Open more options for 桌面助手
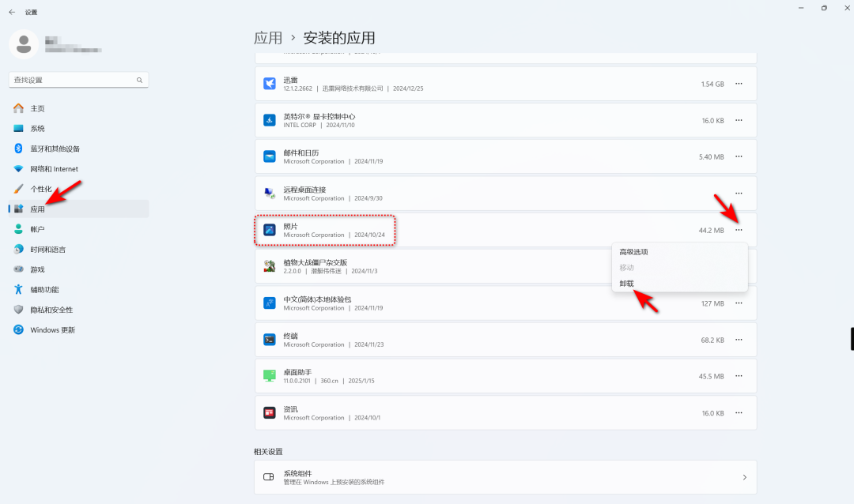This screenshot has width=854, height=504. pos(739,375)
